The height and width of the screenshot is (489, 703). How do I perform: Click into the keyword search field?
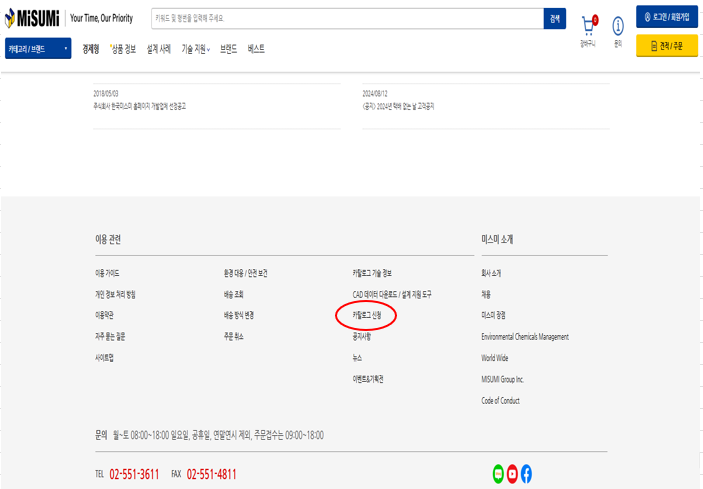(x=346, y=18)
